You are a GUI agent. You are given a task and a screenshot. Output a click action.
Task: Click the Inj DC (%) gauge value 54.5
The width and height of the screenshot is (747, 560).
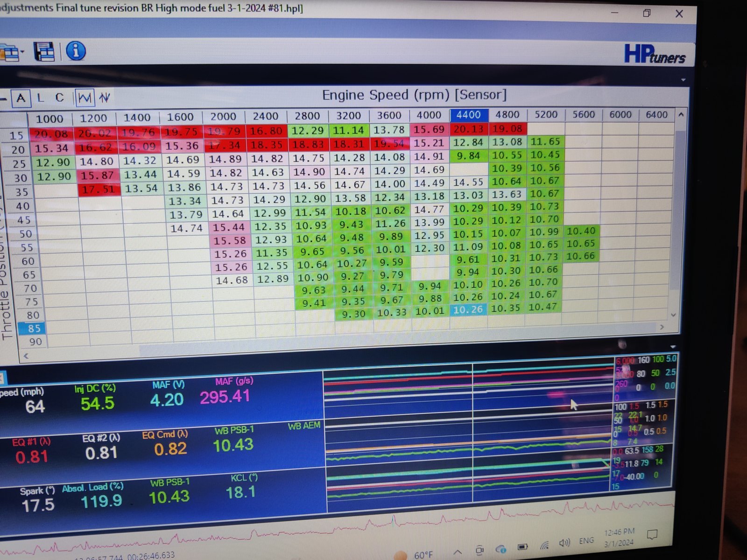97,403
